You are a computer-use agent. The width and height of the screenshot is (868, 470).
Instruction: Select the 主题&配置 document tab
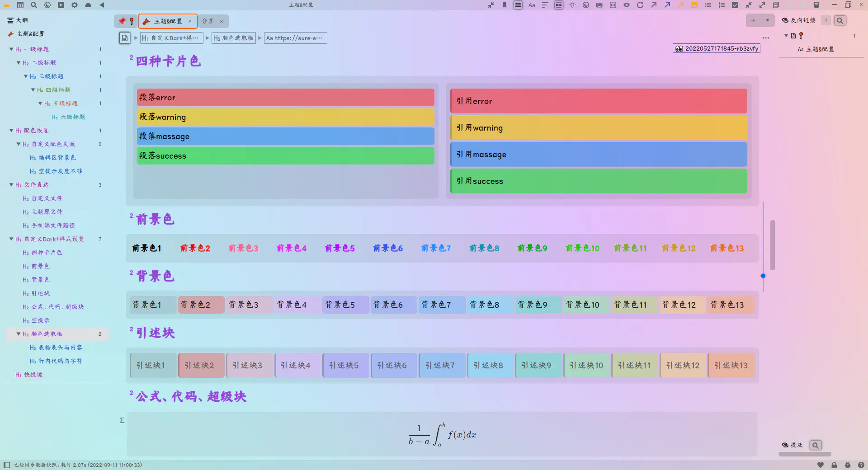(x=168, y=21)
